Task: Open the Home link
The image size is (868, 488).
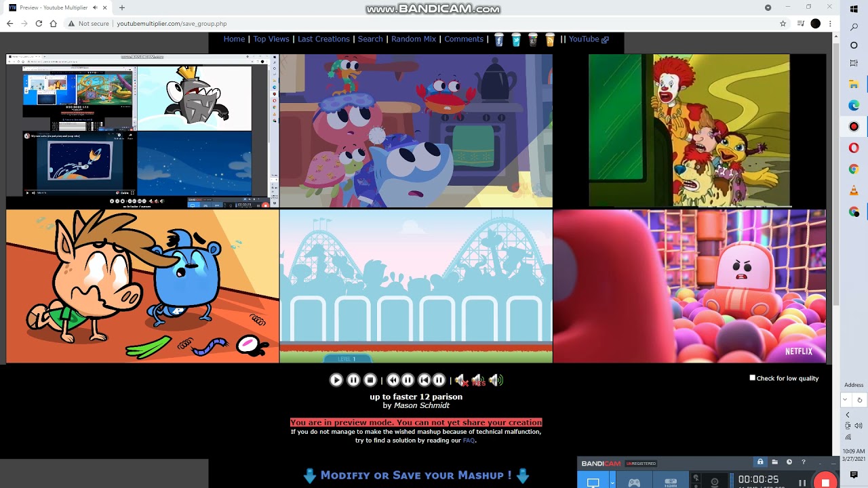Action: [234, 39]
